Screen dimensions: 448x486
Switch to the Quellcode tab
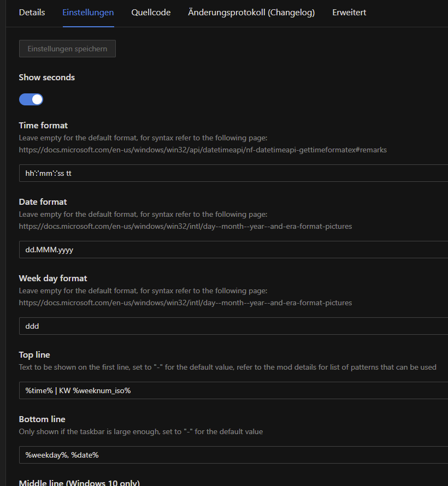(x=151, y=13)
